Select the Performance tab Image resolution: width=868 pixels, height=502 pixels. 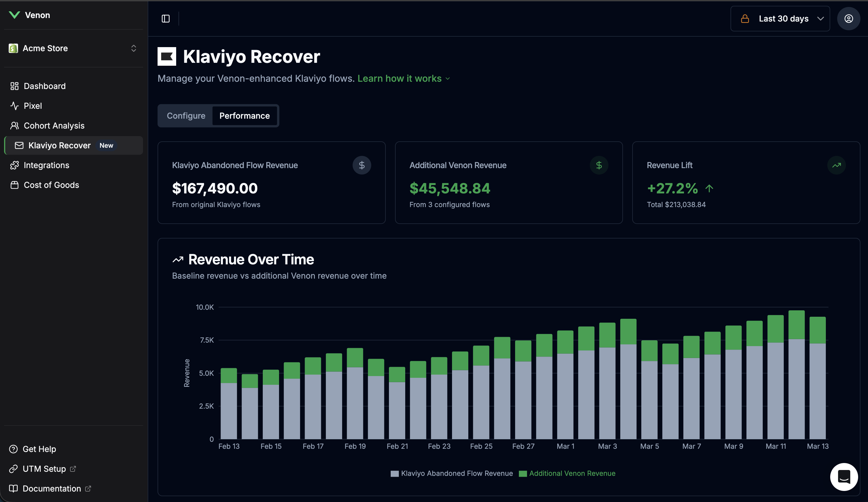244,116
